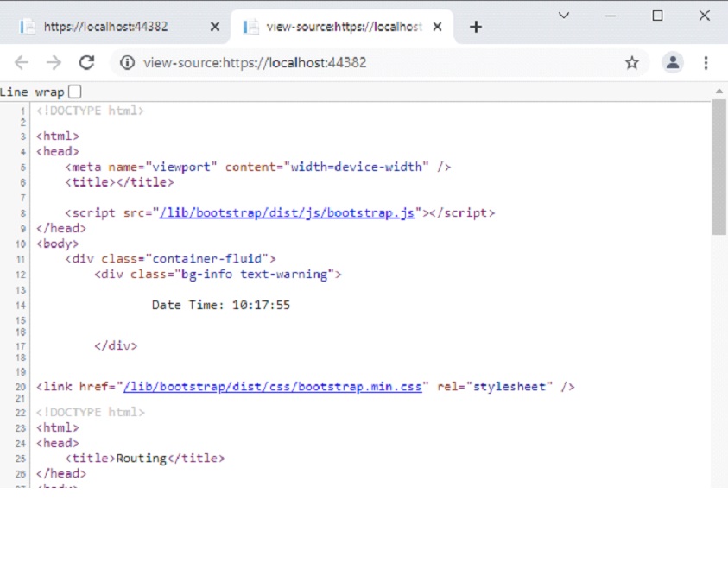The image size is (728, 563).
Task: Click the scrollbar up arrow
Action: 719,92
